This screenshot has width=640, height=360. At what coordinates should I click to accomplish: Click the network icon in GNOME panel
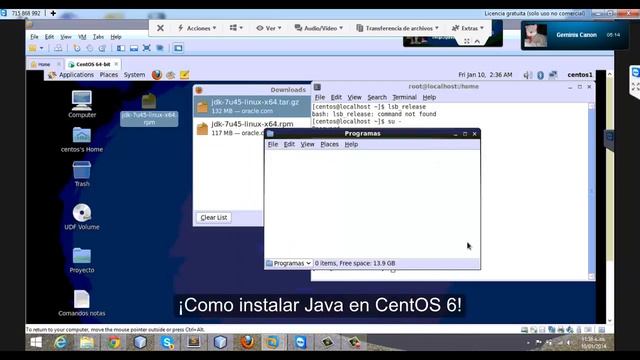pos(553,75)
